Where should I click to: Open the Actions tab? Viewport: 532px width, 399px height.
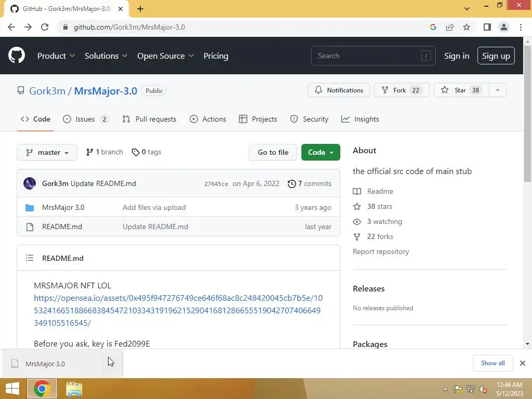click(x=208, y=119)
